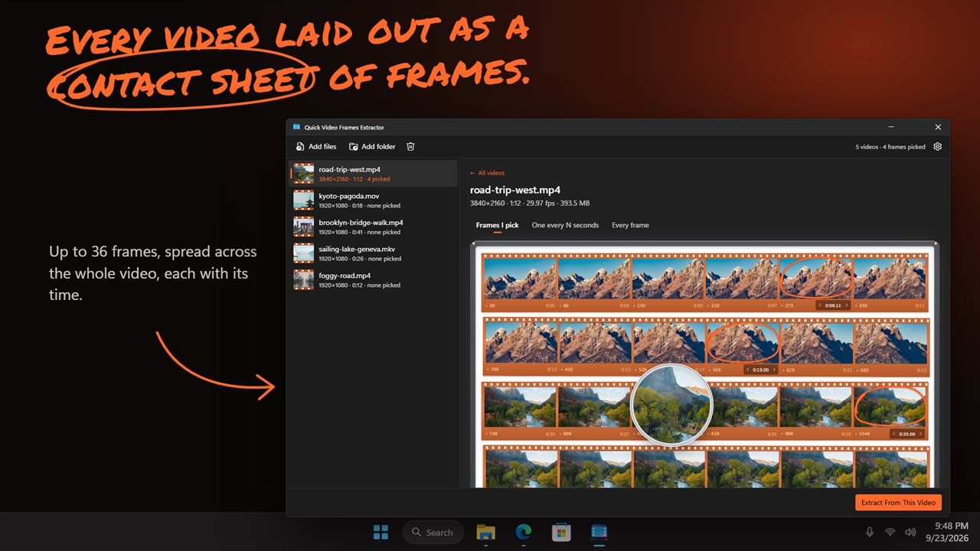Click the foggy-road.mp4 thumbnail icon
980x551 pixels.
(303, 280)
